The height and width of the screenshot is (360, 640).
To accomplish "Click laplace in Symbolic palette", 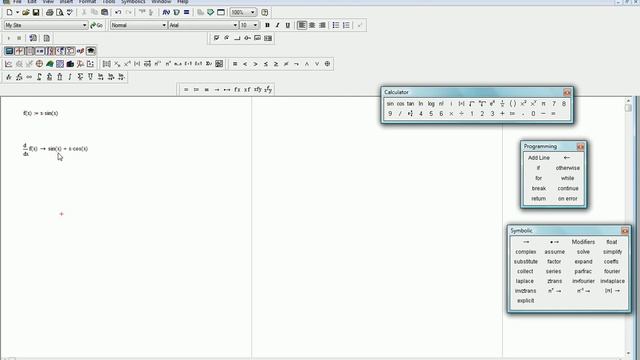I will (x=525, y=281).
